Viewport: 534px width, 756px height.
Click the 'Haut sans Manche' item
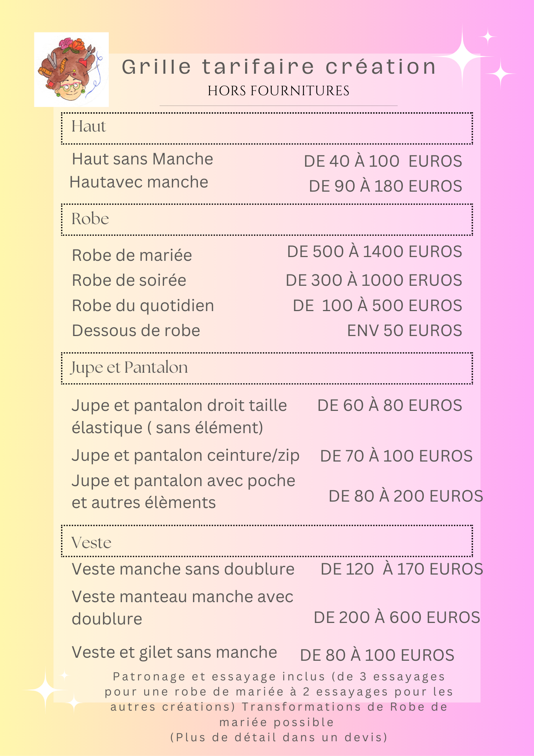click(142, 159)
